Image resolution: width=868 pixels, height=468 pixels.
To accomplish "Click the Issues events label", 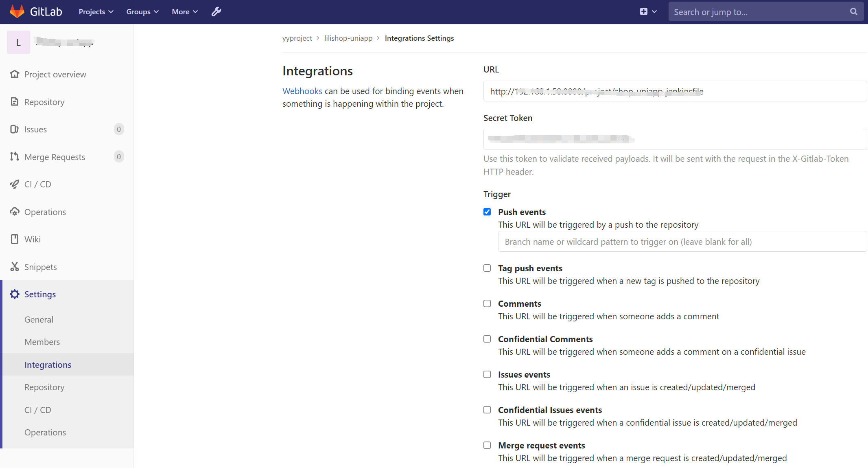I will point(524,374).
